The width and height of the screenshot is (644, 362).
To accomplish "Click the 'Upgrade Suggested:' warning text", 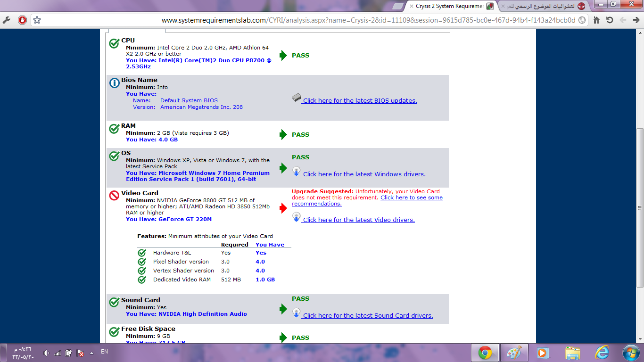I will (x=322, y=191).
